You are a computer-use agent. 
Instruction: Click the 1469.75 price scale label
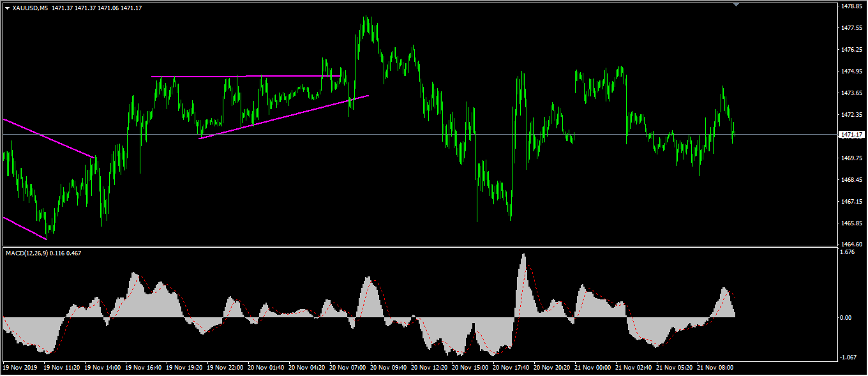coord(852,158)
